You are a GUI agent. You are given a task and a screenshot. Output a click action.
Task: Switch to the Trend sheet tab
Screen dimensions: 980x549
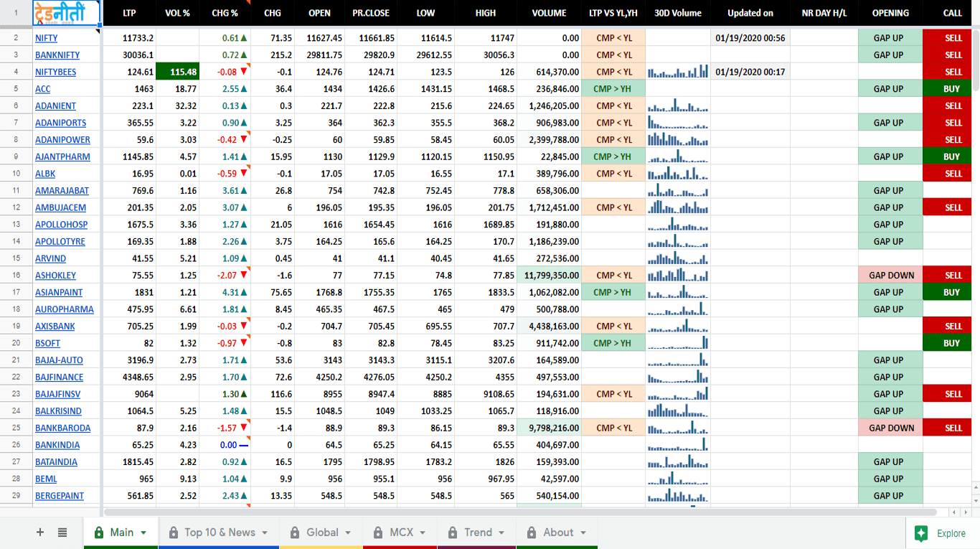coord(477,532)
